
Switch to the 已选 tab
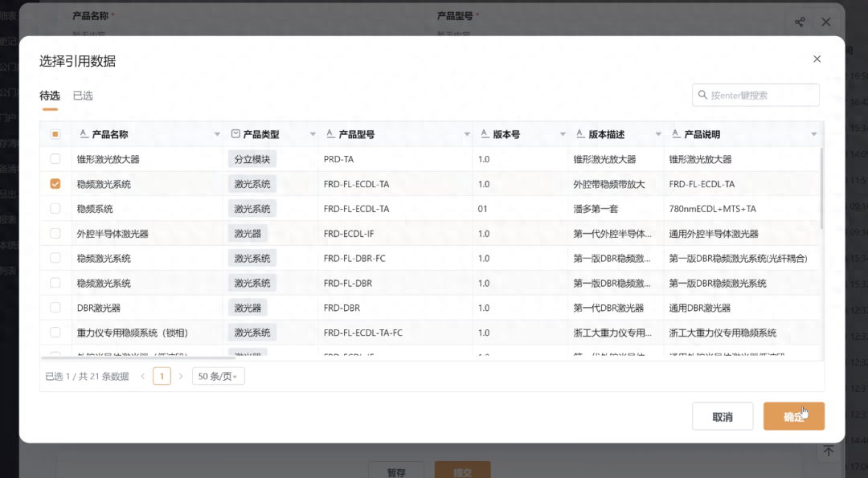click(x=83, y=95)
